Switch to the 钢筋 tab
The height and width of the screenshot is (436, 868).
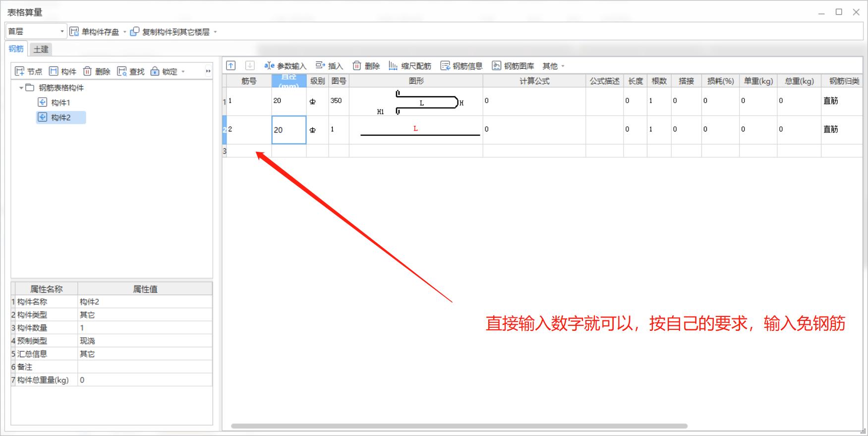point(16,49)
